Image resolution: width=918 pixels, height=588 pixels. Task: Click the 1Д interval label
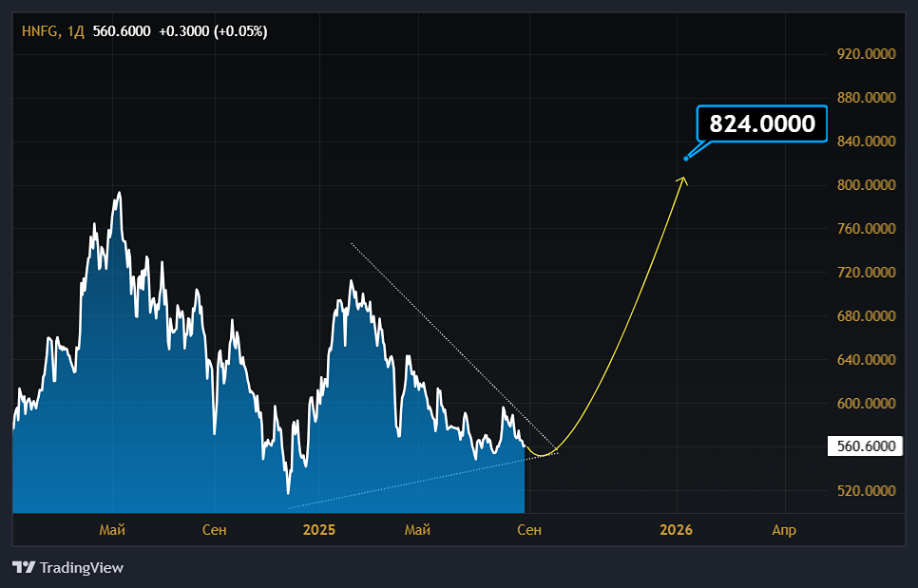coord(75,31)
